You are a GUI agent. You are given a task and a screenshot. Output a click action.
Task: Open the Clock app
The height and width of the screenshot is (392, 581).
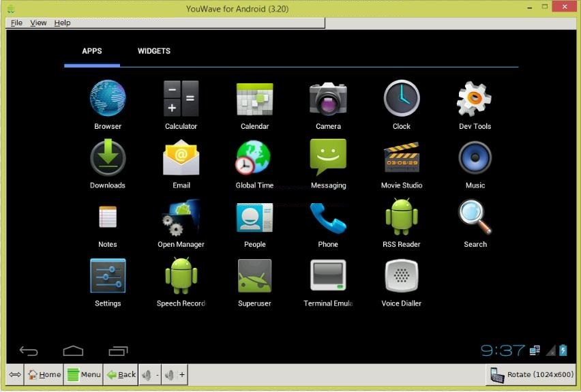pos(402,98)
